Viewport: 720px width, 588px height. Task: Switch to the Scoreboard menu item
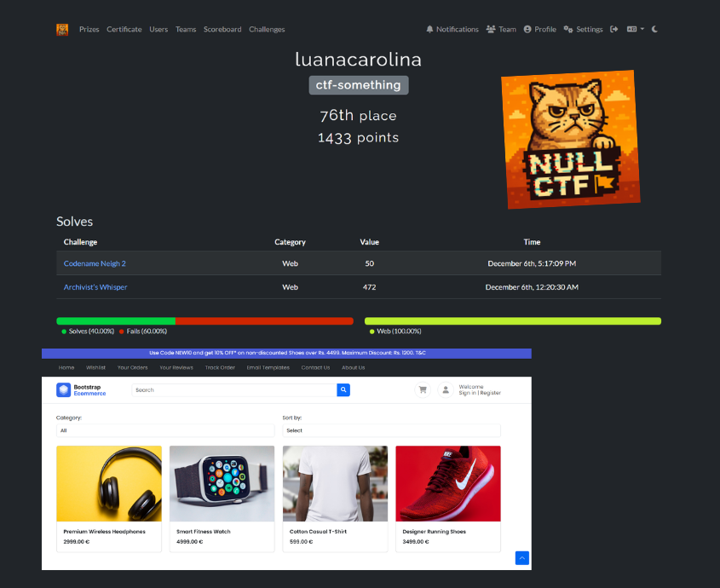tap(222, 29)
